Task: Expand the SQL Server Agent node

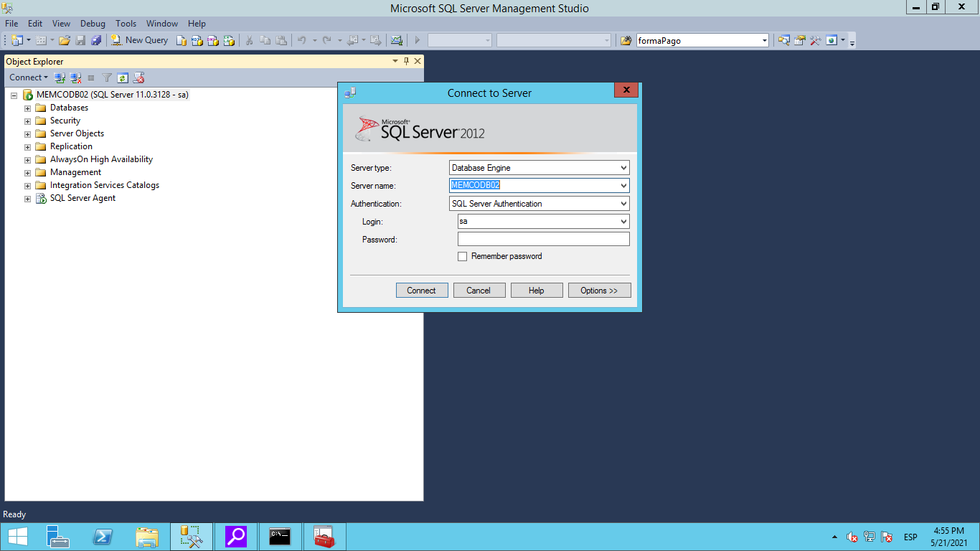Action: [28, 198]
